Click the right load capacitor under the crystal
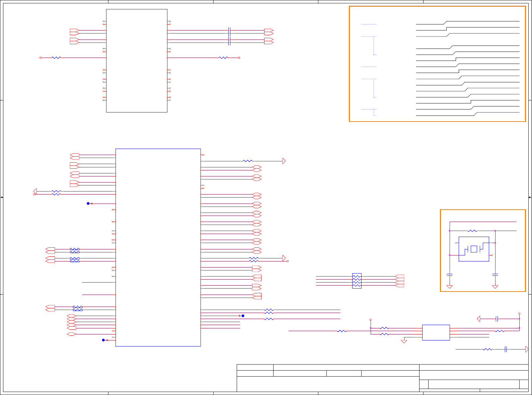The image size is (532, 395). pyautogui.click(x=495, y=274)
